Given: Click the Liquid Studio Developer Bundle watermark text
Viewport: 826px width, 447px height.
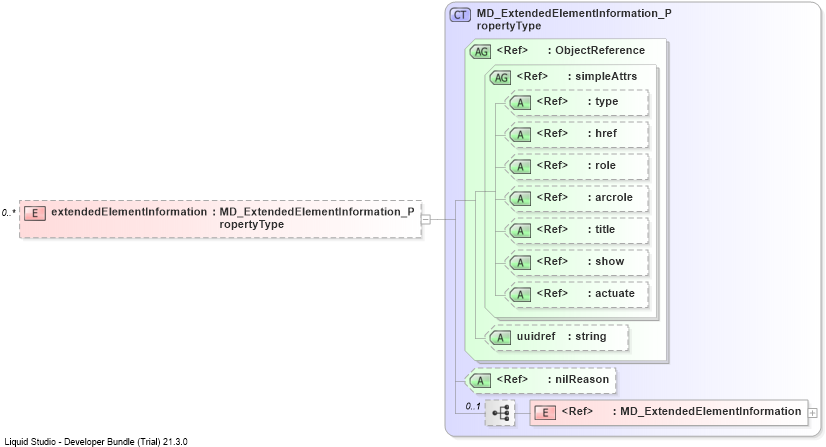Looking at the screenshot, I should tap(96, 442).
